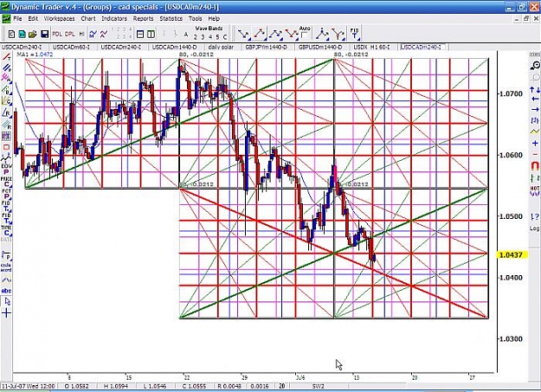
Task: Select Wave Band 3
Action: [x=203, y=37]
